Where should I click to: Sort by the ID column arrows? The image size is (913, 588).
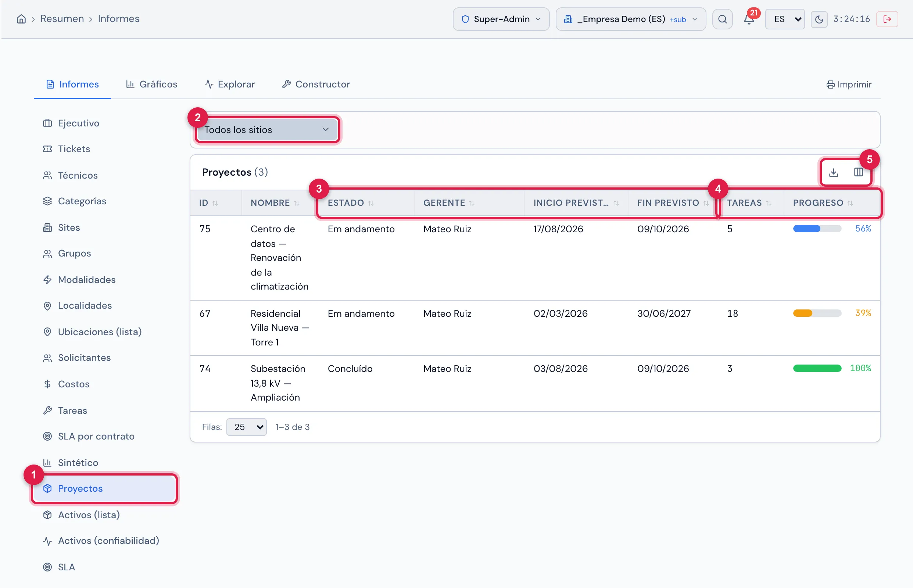click(x=215, y=203)
